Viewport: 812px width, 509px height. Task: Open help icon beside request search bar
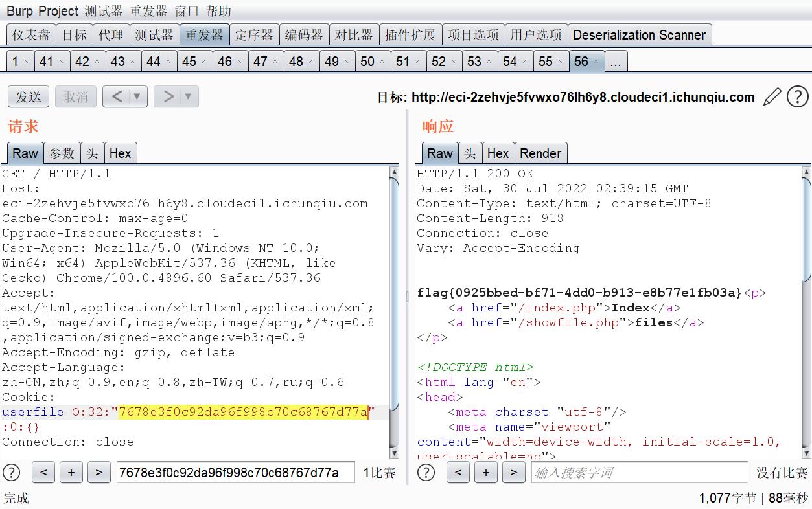coord(11,472)
